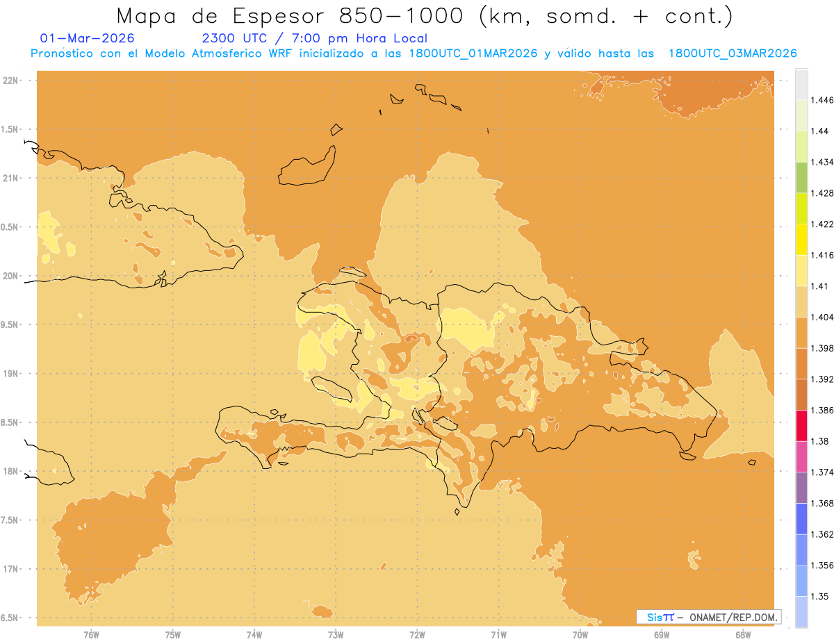The image size is (834, 644).
Task: Select latitude axis label '19N'
Action: coord(12,374)
